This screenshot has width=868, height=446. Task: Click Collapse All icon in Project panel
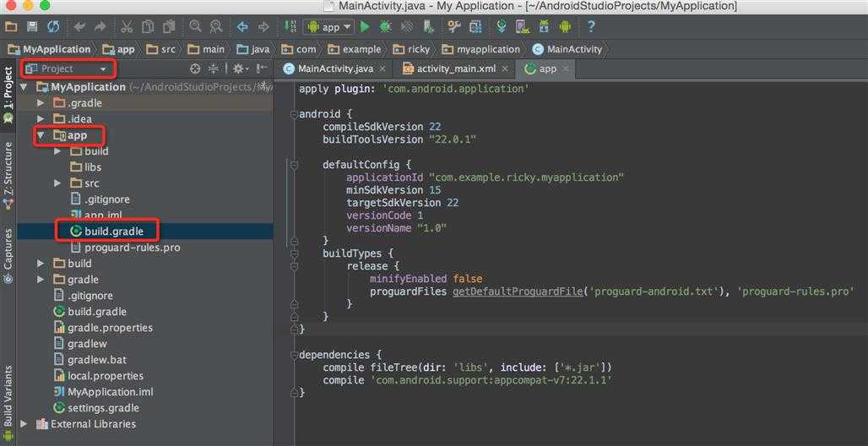[213, 68]
